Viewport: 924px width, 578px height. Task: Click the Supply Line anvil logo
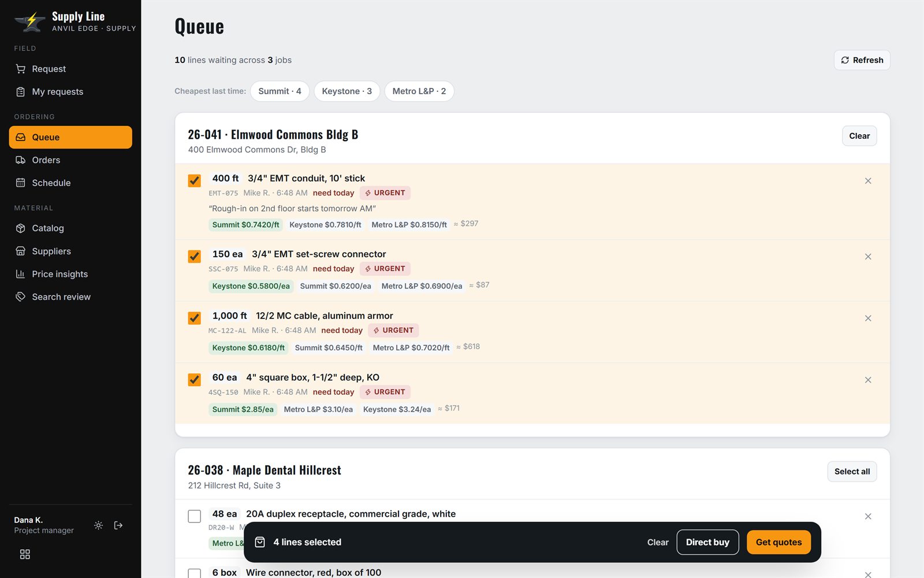click(30, 22)
